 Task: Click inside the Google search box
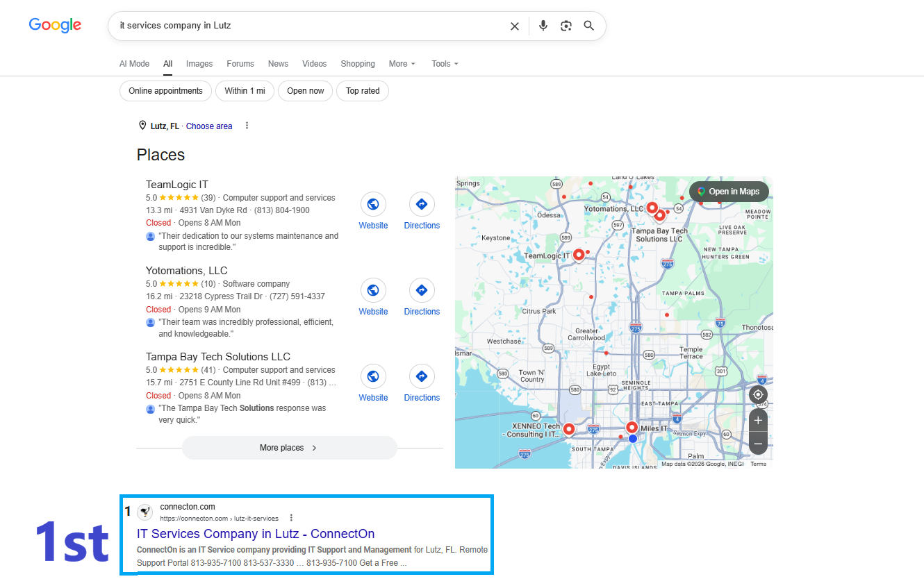click(313, 26)
